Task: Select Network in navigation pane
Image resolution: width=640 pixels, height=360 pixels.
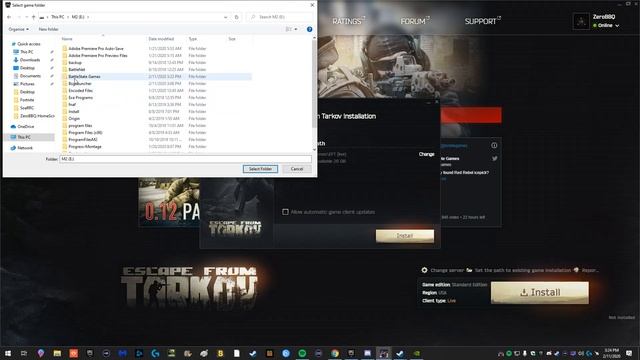Action: click(24, 148)
